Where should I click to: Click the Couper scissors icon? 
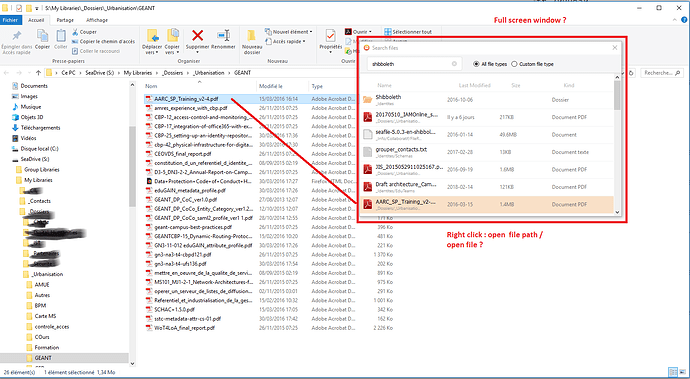[75, 32]
